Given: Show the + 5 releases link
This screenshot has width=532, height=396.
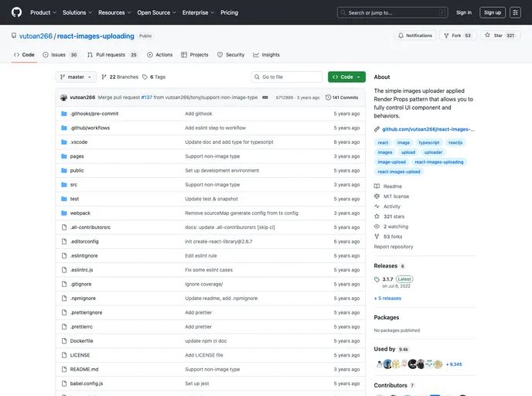Looking at the screenshot, I should click(x=387, y=299).
